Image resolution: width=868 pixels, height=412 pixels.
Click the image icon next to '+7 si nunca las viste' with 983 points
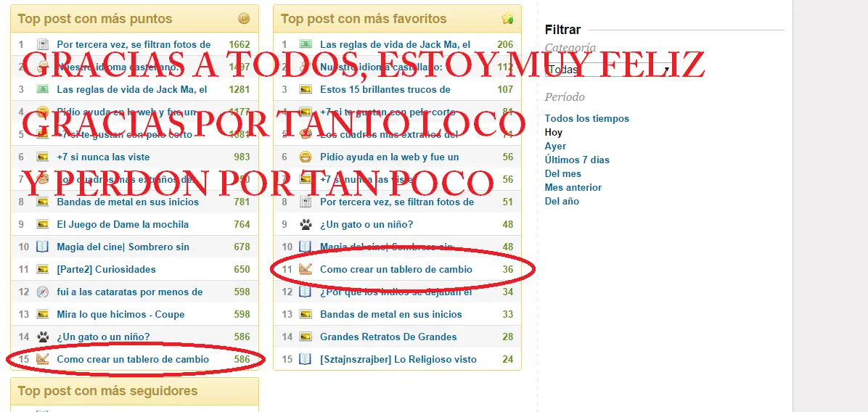tap(43, 157)
